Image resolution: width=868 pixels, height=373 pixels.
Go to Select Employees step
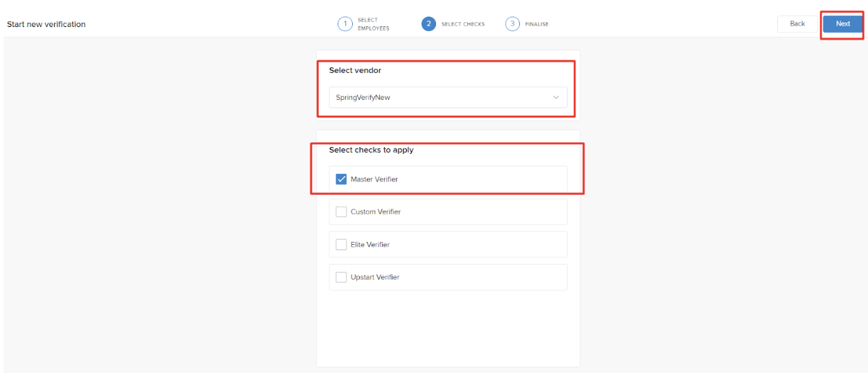point(373,24)
